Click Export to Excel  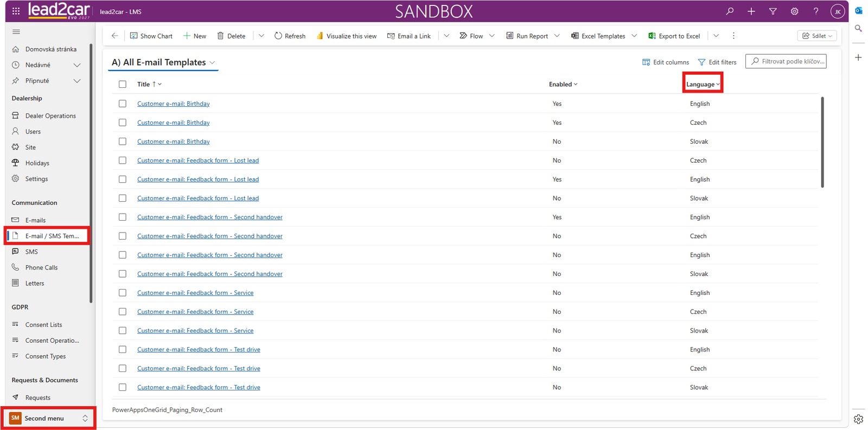674,36
